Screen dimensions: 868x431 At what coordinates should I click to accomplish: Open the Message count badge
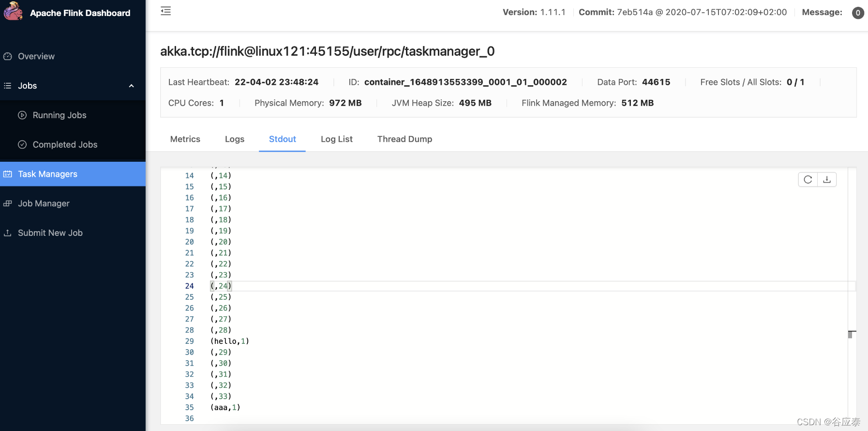(x=858, y=13)
